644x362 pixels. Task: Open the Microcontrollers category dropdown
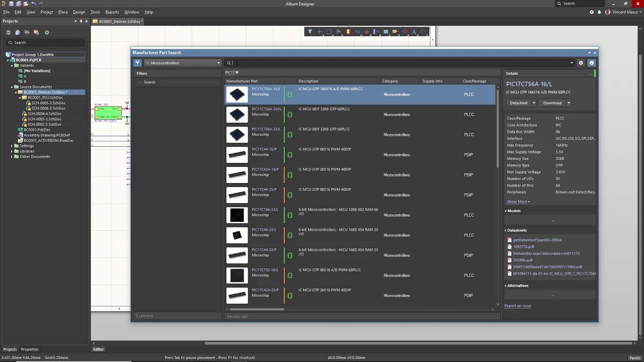[183, 63]
